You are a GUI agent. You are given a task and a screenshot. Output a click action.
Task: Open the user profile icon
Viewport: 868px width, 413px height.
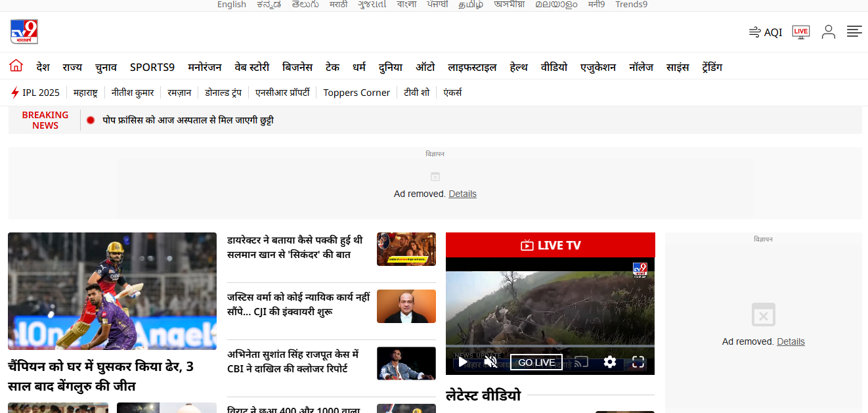point(829,32)
